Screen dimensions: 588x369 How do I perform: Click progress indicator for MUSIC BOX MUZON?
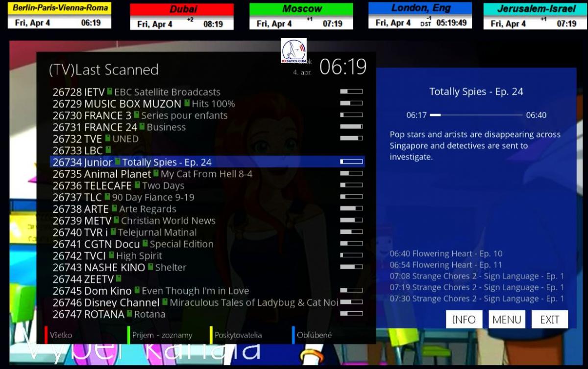coord(351,103)
